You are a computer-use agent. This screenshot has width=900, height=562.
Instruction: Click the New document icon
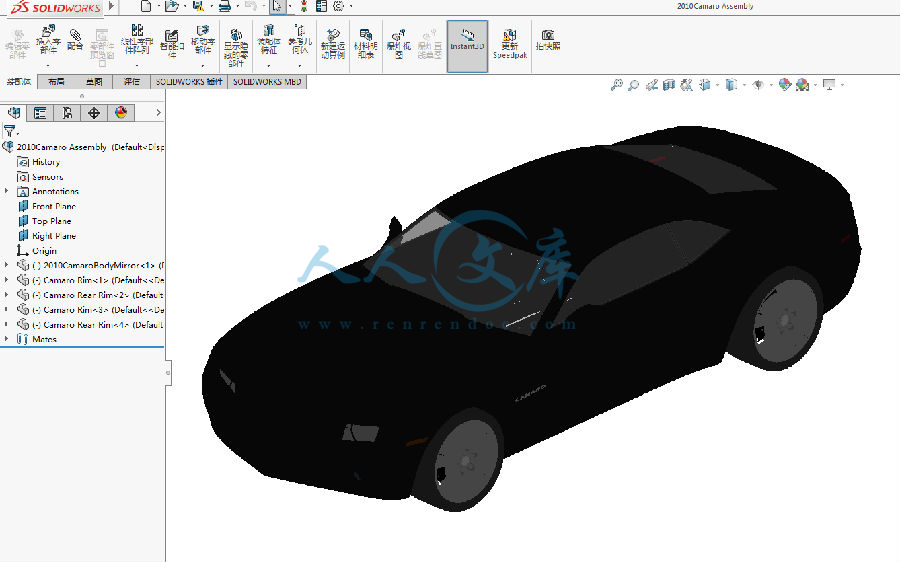(x=146, y=6)
